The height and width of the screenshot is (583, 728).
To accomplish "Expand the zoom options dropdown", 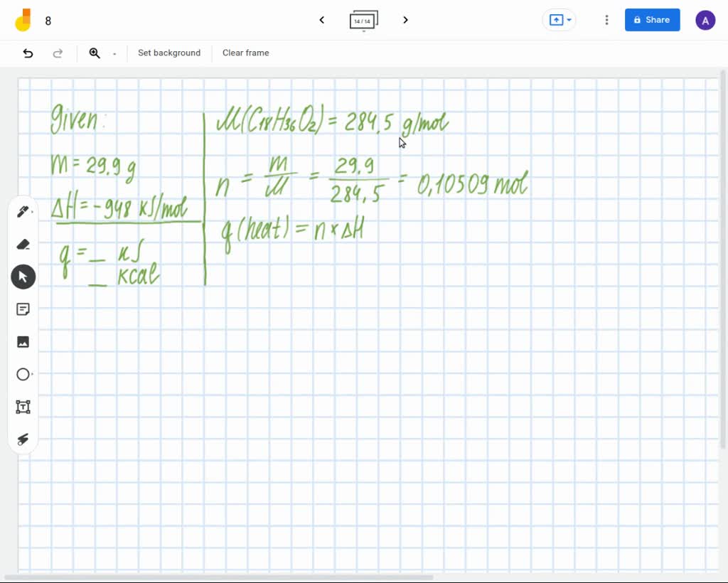I will pyautogui.click(x=112, y=53).
